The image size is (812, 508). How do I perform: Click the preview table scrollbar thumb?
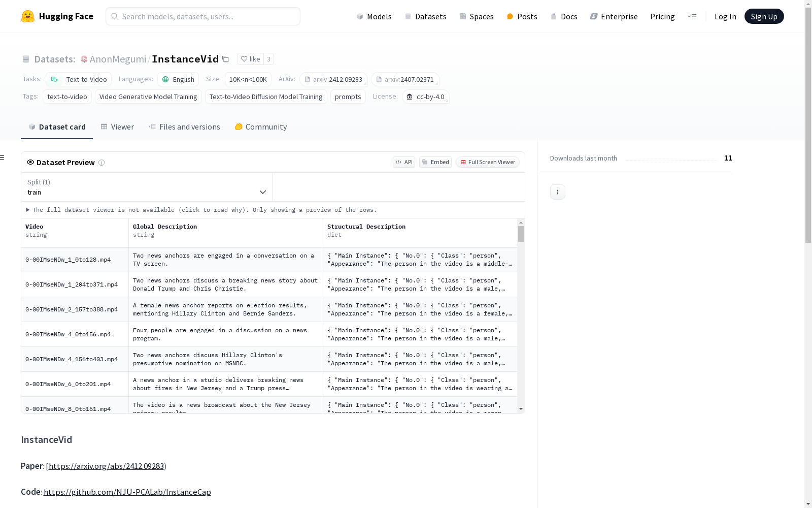[x=521, y=234]
